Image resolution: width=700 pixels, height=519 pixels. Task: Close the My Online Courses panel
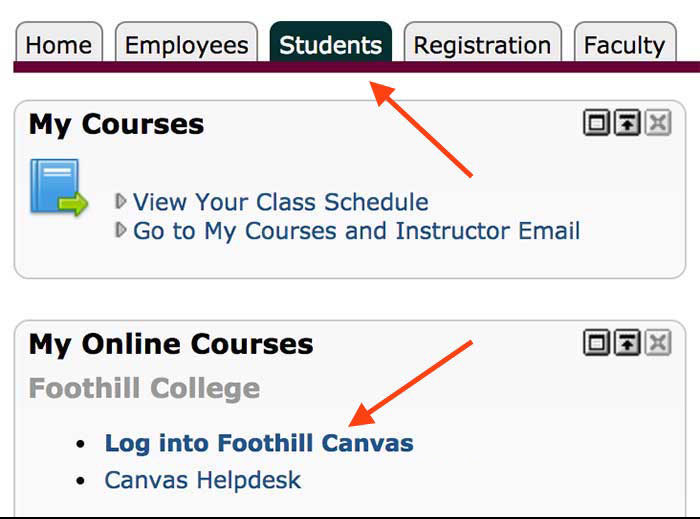[x=657, y=344]
